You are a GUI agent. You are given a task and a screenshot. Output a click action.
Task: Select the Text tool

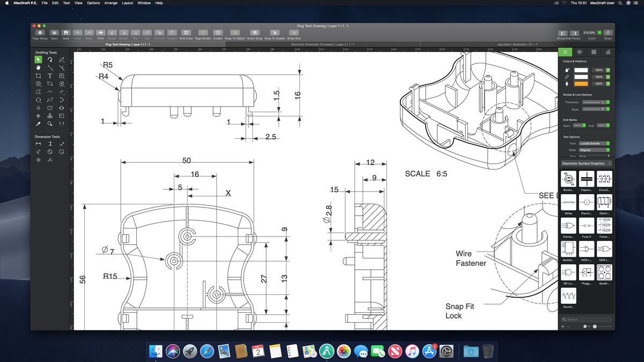50,76
